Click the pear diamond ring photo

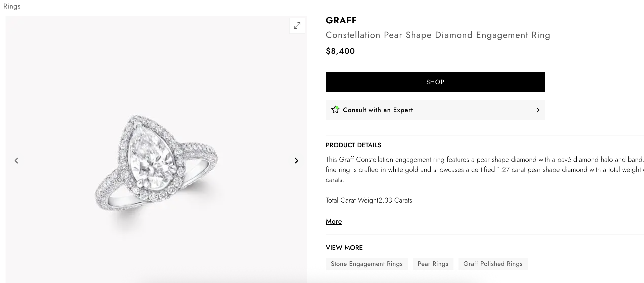(156, 161)
